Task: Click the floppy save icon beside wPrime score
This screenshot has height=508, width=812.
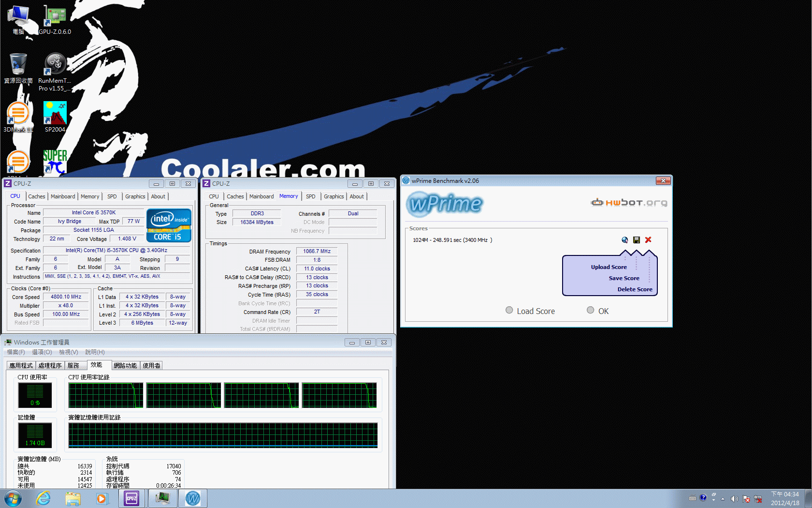Action: (x=637, y=240)
